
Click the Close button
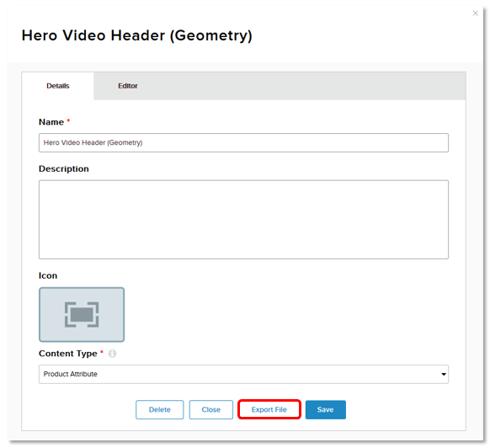211,409
